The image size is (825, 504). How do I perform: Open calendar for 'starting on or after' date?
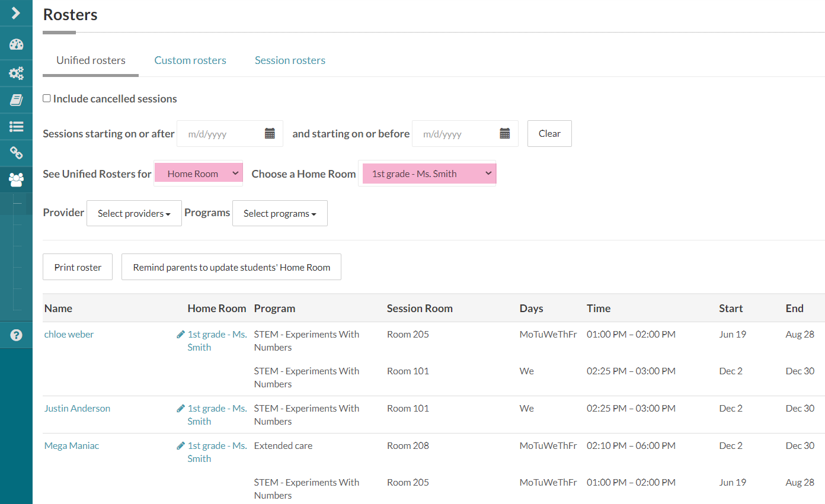[x=270, y=134]
